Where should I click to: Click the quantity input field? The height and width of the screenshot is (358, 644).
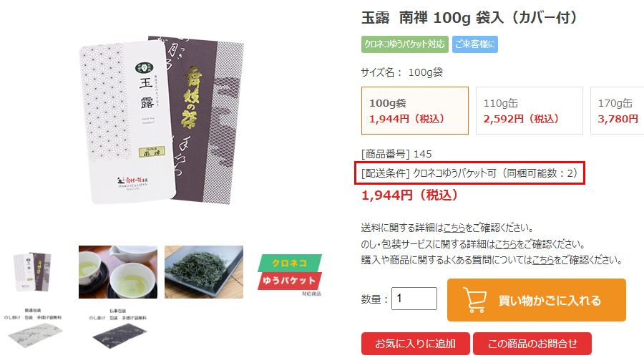click(x=414, y=299)
